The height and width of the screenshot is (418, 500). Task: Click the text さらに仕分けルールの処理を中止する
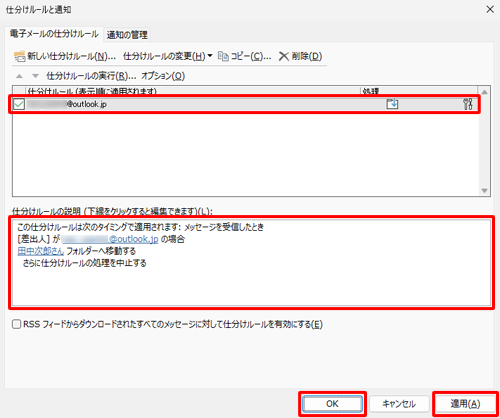point(84,263)
